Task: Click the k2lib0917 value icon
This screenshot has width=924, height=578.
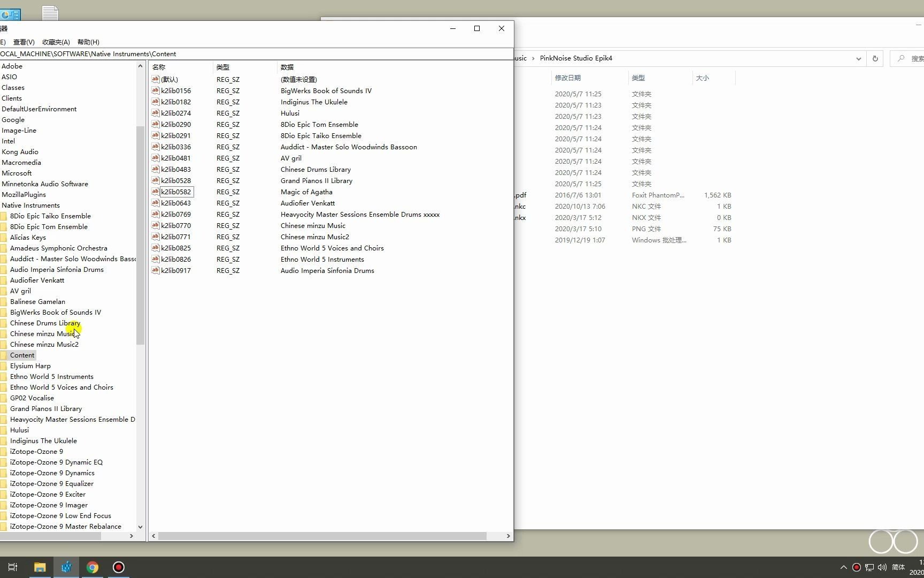Action: click(x=156, y=270)
